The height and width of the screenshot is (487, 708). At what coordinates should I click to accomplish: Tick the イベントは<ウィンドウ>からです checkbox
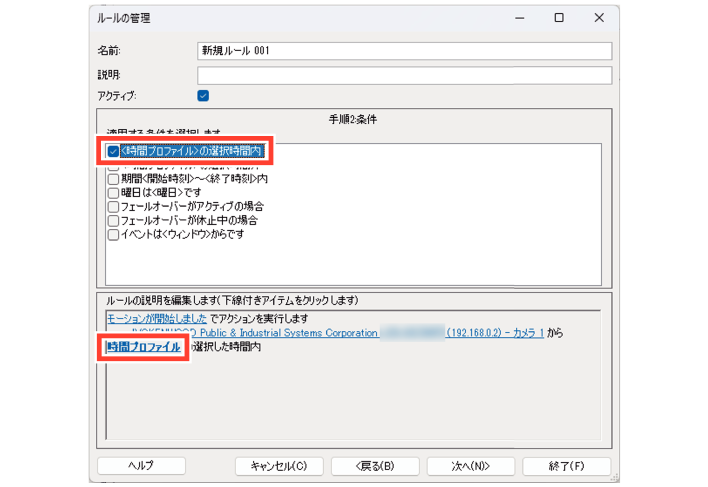point(113,235)
